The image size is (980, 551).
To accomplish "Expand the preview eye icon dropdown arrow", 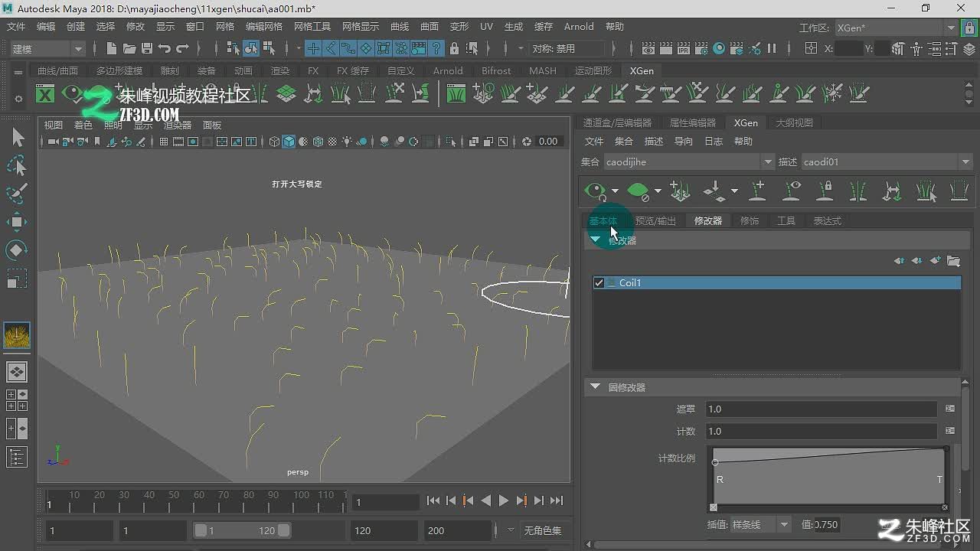I will (615, 191).
